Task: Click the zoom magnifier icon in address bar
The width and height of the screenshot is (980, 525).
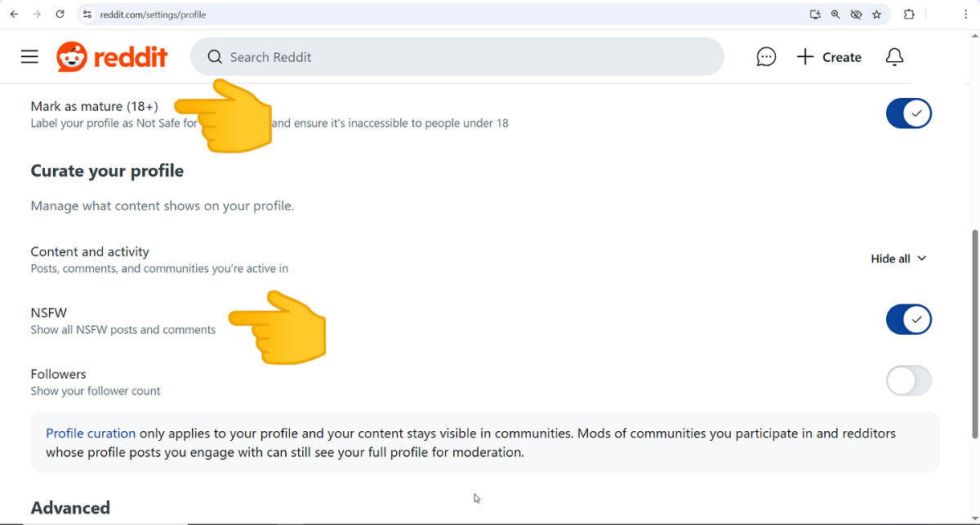Action: tap(835, 15)
